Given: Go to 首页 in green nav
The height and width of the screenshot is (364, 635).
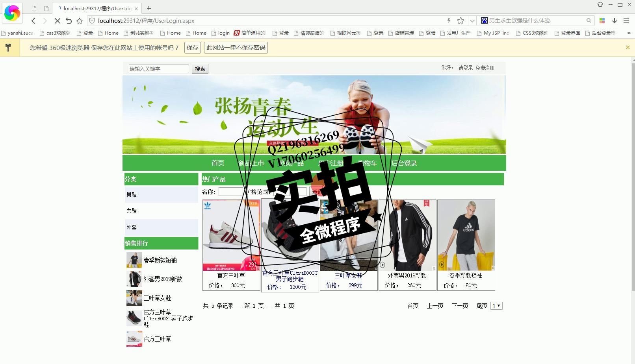Looking at the screenshot, I should (x=218, y=163).
